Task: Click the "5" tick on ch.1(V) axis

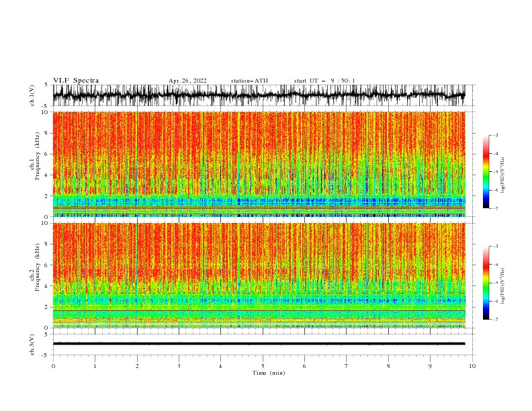Action: pos(46,85)
